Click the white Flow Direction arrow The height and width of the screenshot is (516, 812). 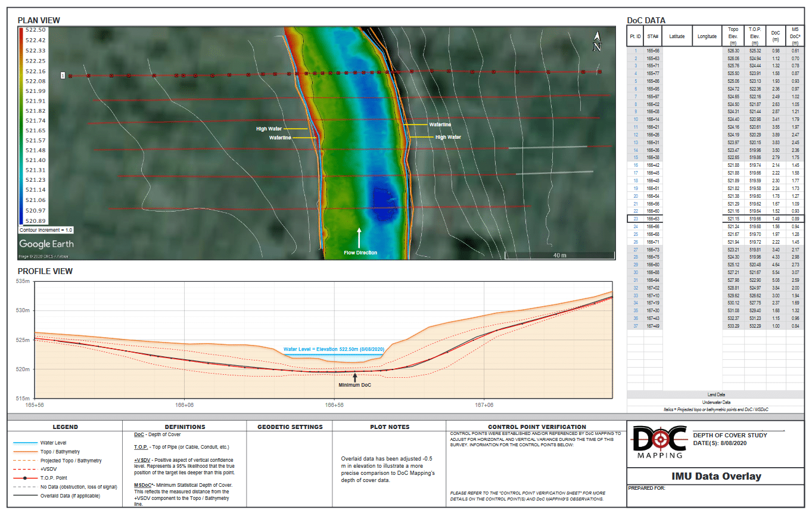(x=359, y=237)
